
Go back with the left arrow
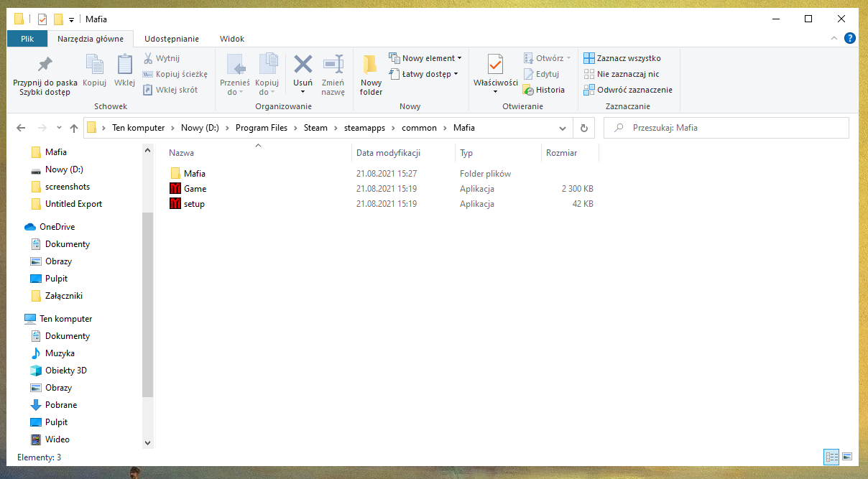tap(21, 128)
